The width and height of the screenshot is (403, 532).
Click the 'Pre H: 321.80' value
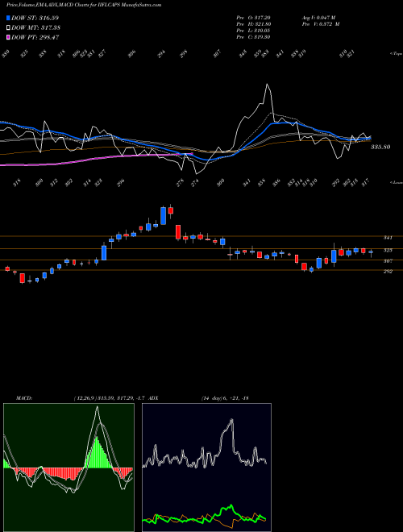point(253,24)
